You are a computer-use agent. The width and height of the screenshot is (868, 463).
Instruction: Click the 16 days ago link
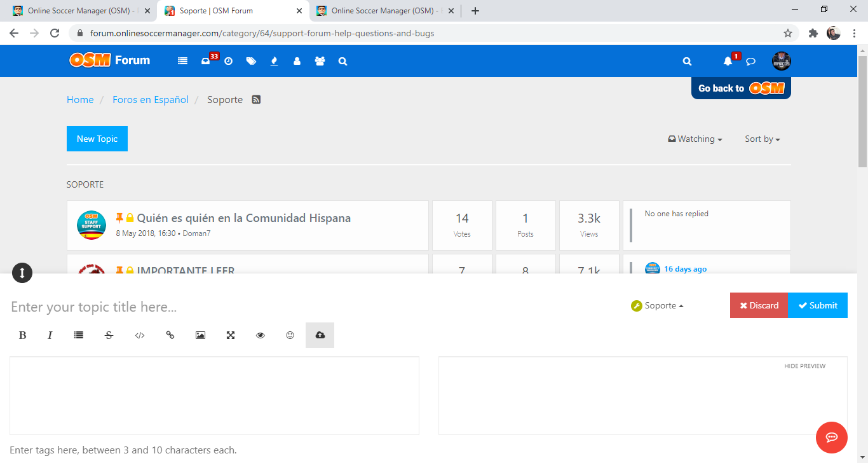(x=686, y=269)
